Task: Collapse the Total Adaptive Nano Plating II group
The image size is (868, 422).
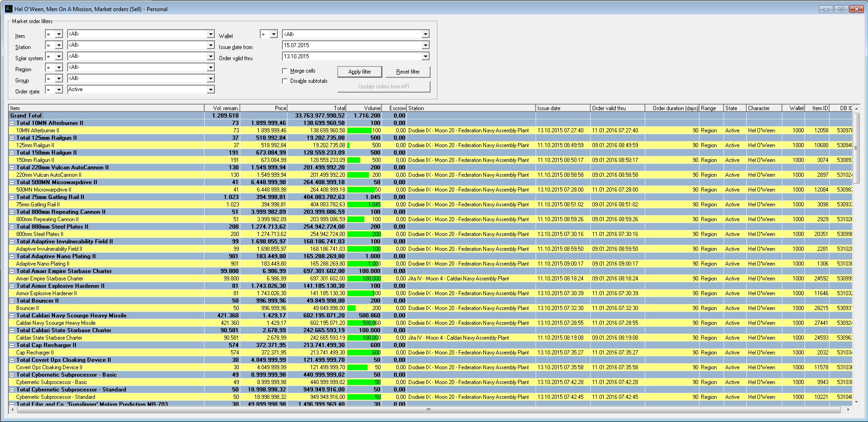Action: 12,256
